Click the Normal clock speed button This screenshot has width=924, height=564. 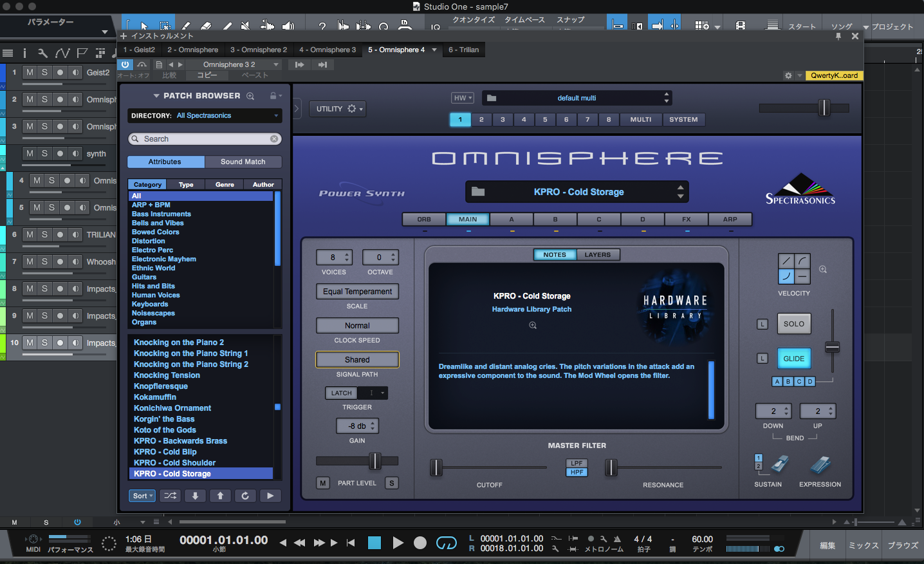pyautogui.click(x=357, y=326)
